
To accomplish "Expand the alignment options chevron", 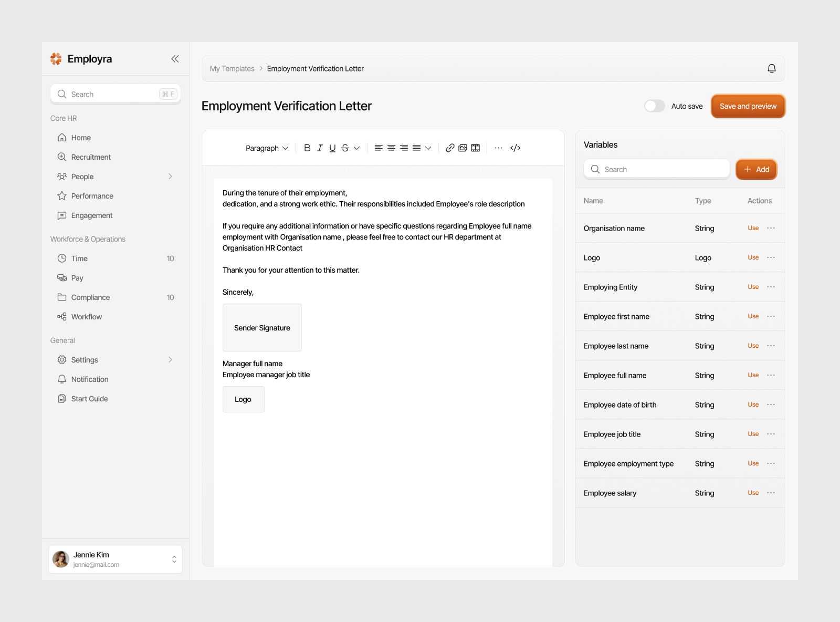I will (x=428, y=148).
